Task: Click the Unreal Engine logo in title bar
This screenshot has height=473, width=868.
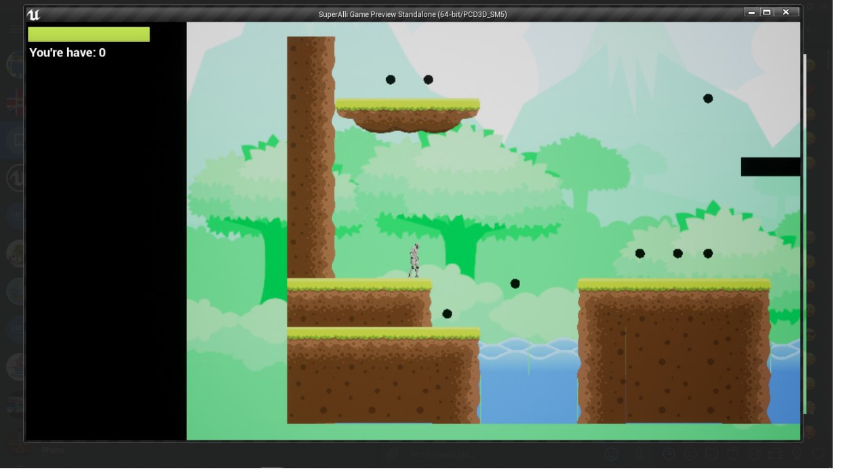Action: point(33,14)
